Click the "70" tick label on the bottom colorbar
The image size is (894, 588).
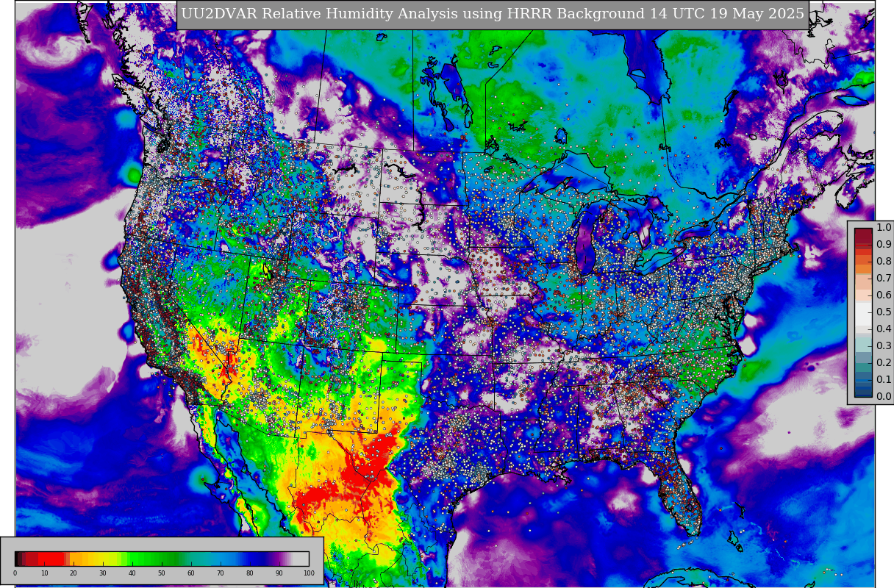[221, 573]
